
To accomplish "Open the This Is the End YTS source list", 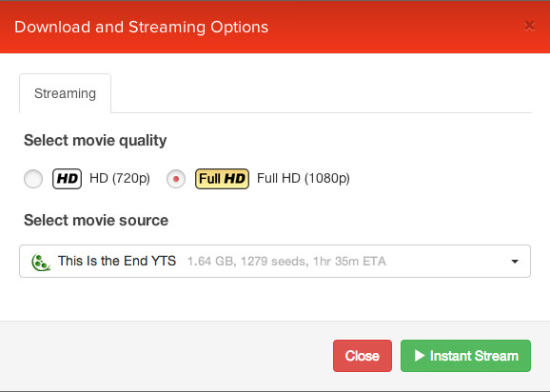I will point(275,262).
